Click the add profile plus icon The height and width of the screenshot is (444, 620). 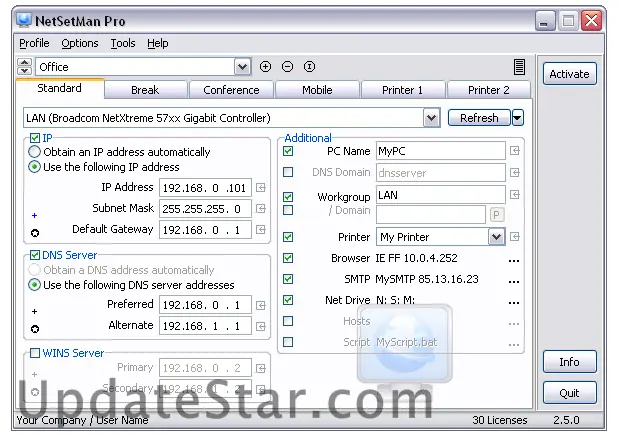pyautogui.click(x=265, y=66)
